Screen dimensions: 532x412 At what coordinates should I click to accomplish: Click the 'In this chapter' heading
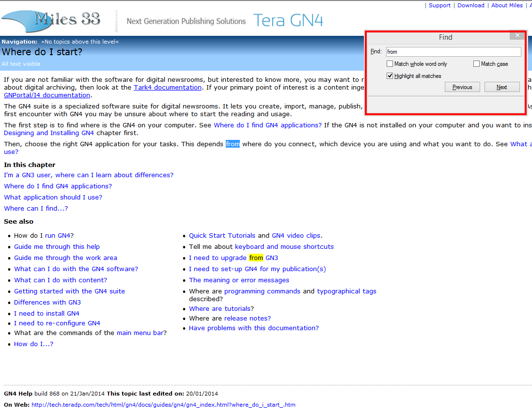[x=30, y=165]
